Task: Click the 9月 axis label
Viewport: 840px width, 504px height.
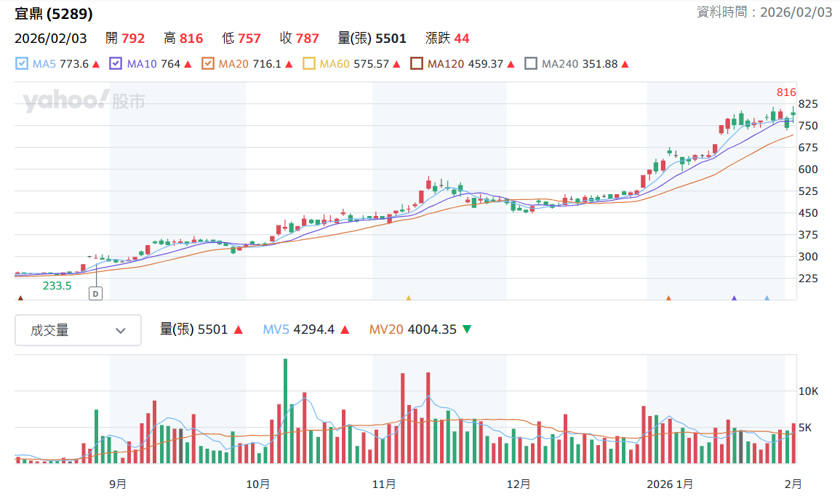Action: tap(118, 484)
